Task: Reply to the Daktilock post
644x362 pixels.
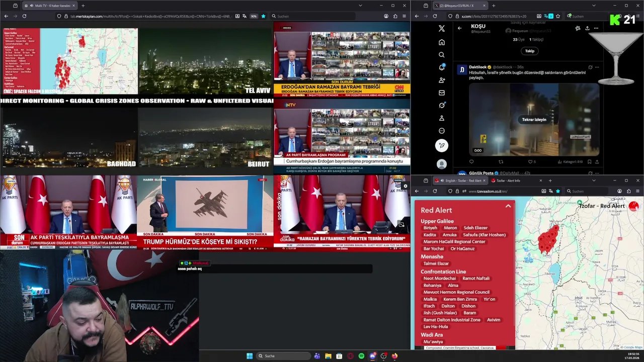Action: click(x=471, y=162)
